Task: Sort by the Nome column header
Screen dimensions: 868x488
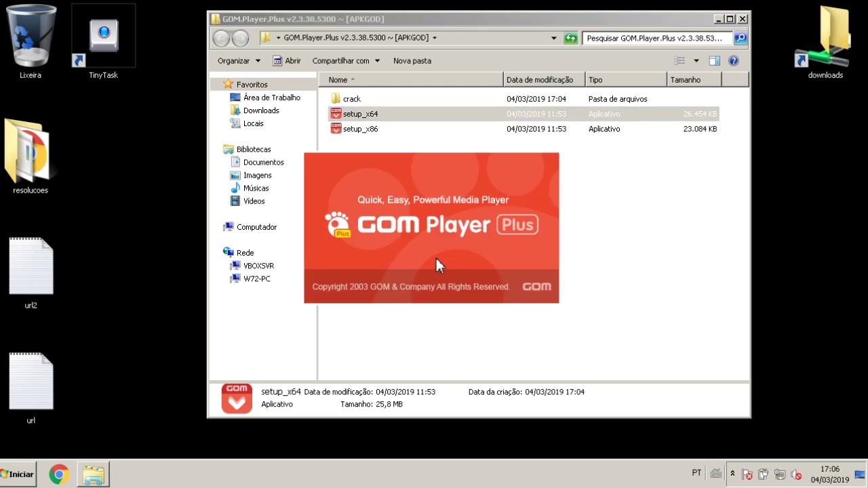Action: (411, 80)
